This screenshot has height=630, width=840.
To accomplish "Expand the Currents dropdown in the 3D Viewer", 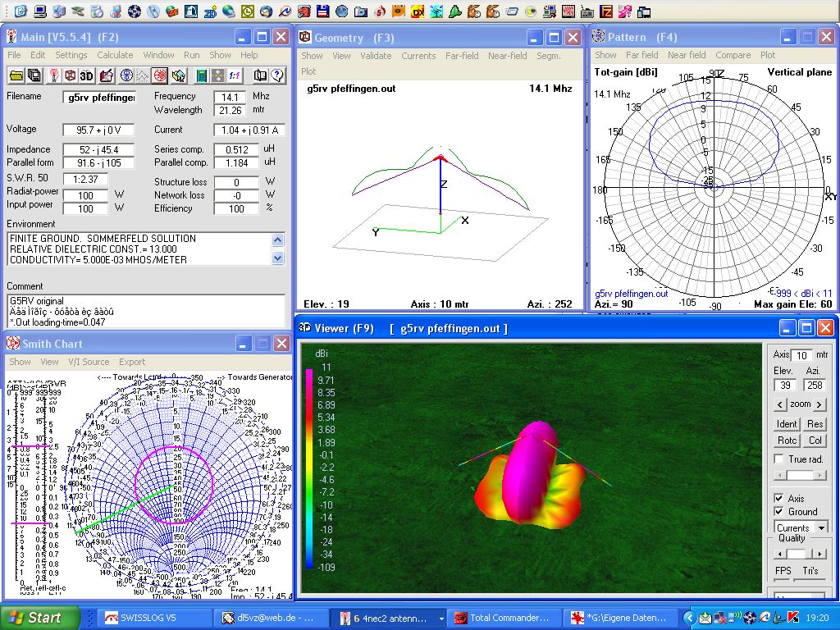I will pyautogui.click(x=821, y=527).
